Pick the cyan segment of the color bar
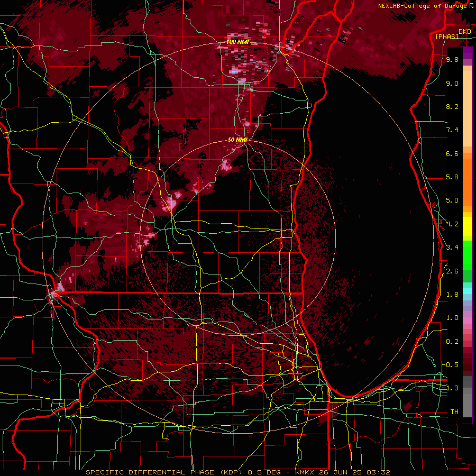Image resolution: width=476 pixels, height=476 pixels. [467, 291]
